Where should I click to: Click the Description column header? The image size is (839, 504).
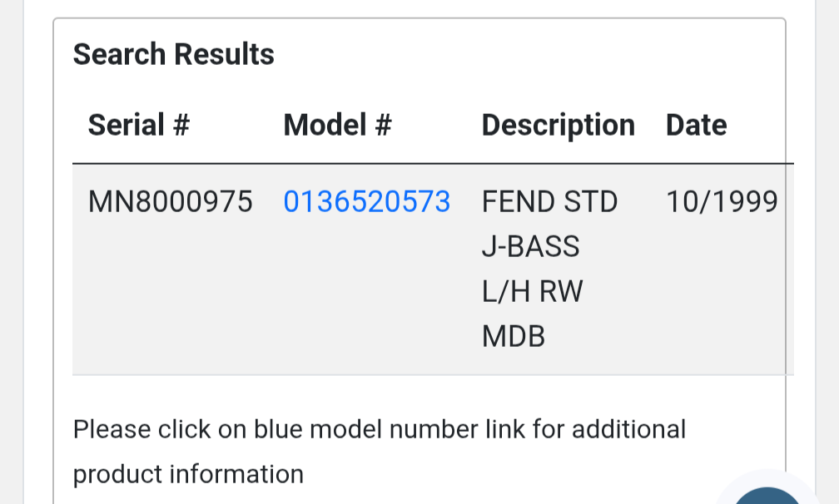(x=558, y=125)
